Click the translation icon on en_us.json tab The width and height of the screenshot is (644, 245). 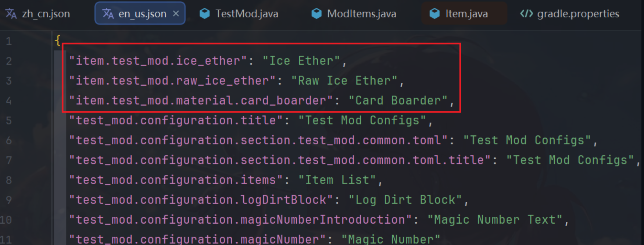[x=108, y=14]
